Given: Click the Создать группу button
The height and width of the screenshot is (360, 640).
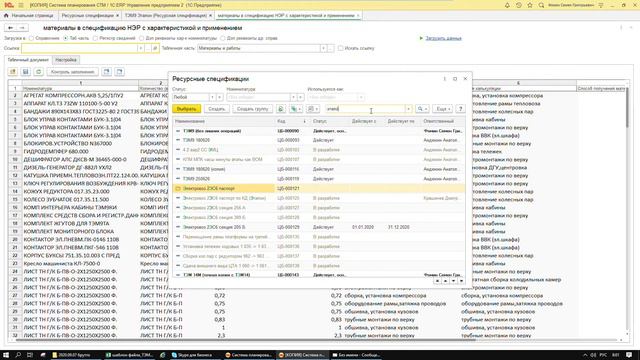Looking at the screenshot, I should click(253, 109).
